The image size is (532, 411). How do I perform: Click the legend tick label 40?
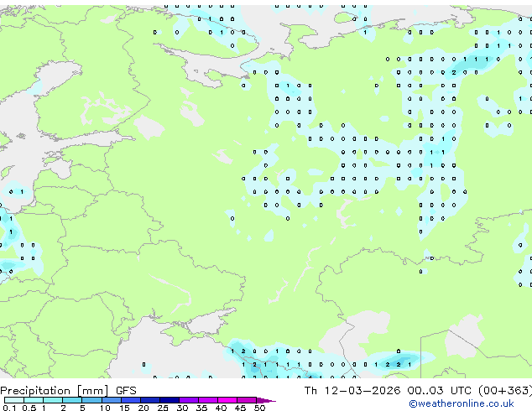(x=221, y=408)
